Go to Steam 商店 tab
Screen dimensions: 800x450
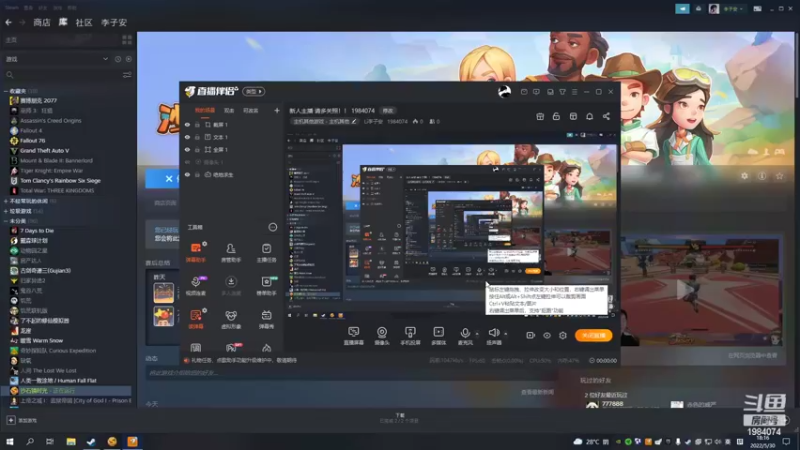point(42,22)
